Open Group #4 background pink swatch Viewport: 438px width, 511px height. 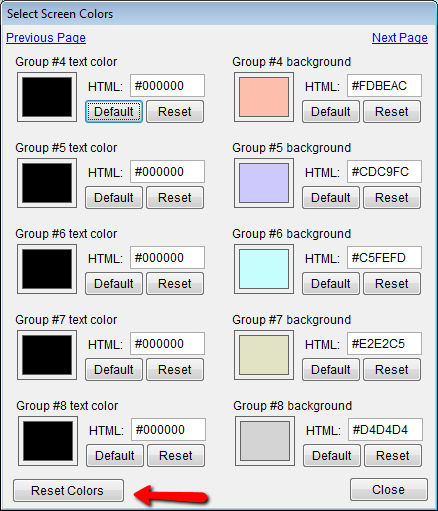[x=264, y=97]
